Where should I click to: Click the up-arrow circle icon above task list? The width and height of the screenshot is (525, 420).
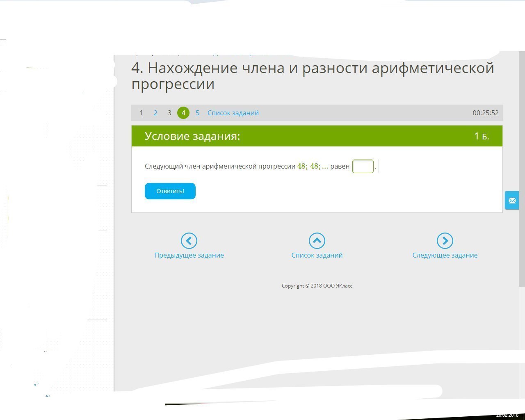(317, 241)
